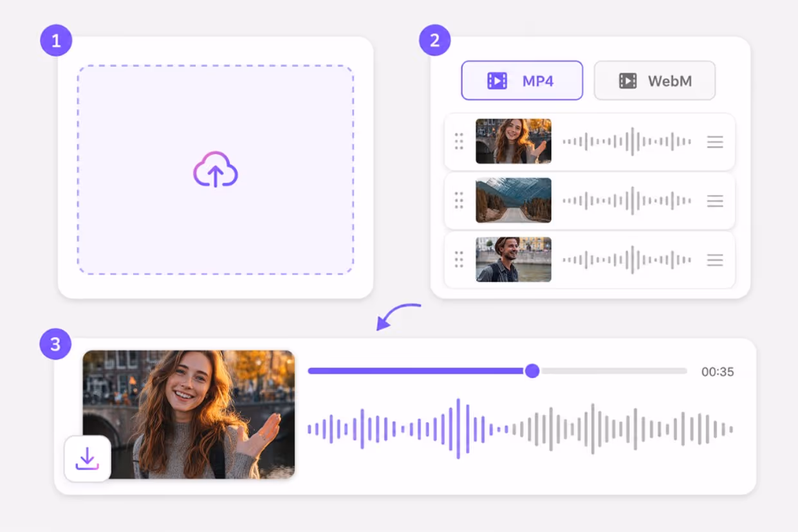
Task: Click the large purple-gray audio waveform
Action: click(520, 429)
